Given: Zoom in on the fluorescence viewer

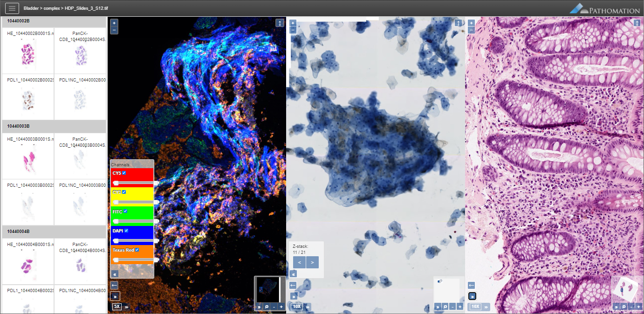Looking at the screenshot, I should (114, 22).
